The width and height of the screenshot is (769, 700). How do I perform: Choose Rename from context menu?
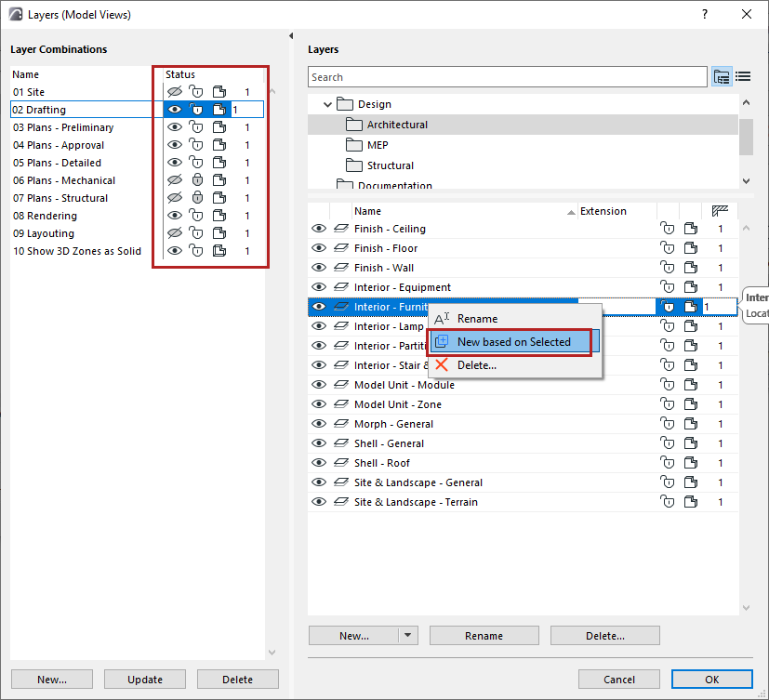click(x=514, y=319)
